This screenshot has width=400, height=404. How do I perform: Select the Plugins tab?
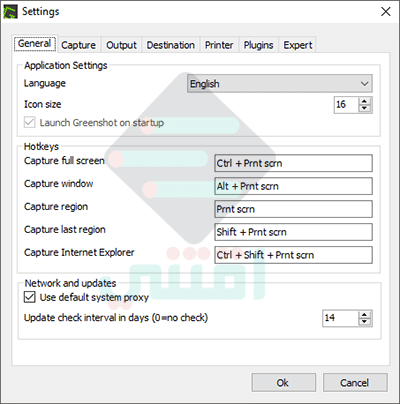tap(258, 45)
